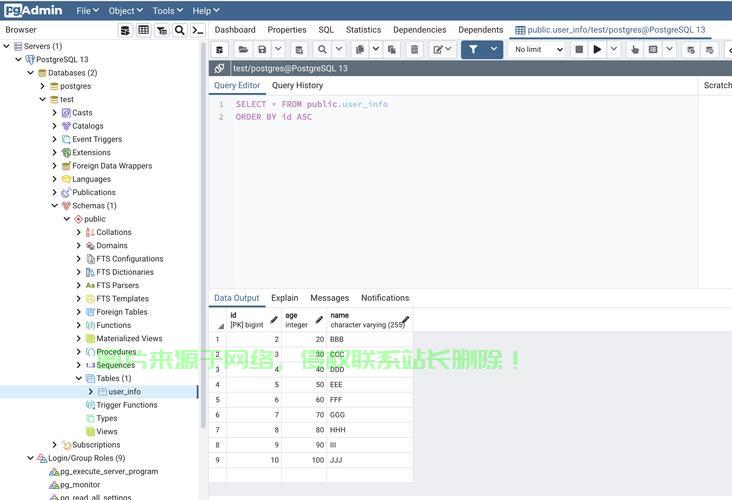Open the PSQL terminal icon in Browser header
Viewport: 732px width, 500px height.
[x=198, y=30]
